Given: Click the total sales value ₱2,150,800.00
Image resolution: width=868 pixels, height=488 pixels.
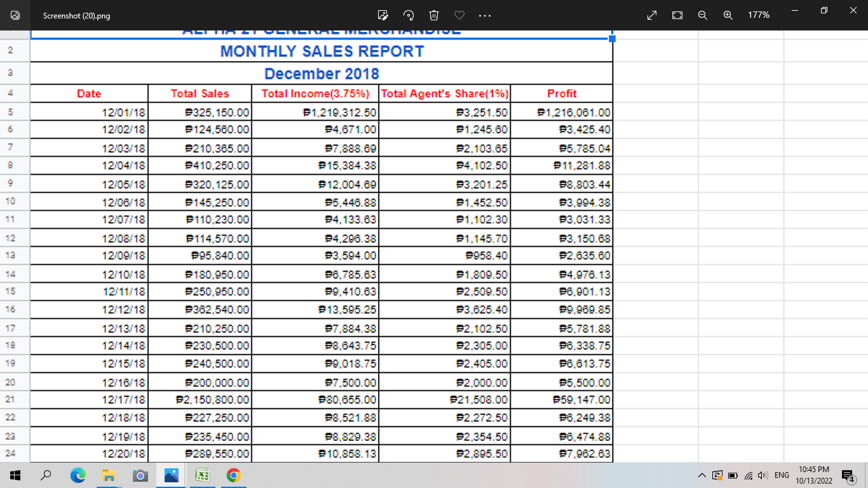Looking at the screenshot, I should pos(212,400).
